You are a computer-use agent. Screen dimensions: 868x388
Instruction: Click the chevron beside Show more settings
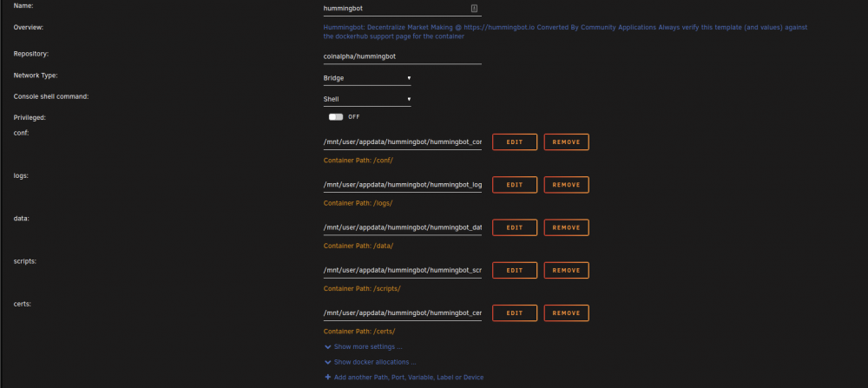pos(328,347)
